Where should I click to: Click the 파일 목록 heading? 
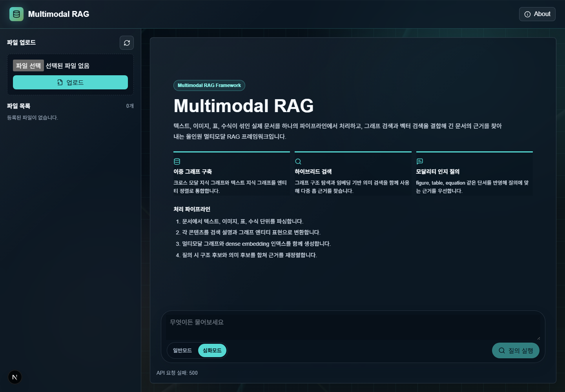pos(18,106)
